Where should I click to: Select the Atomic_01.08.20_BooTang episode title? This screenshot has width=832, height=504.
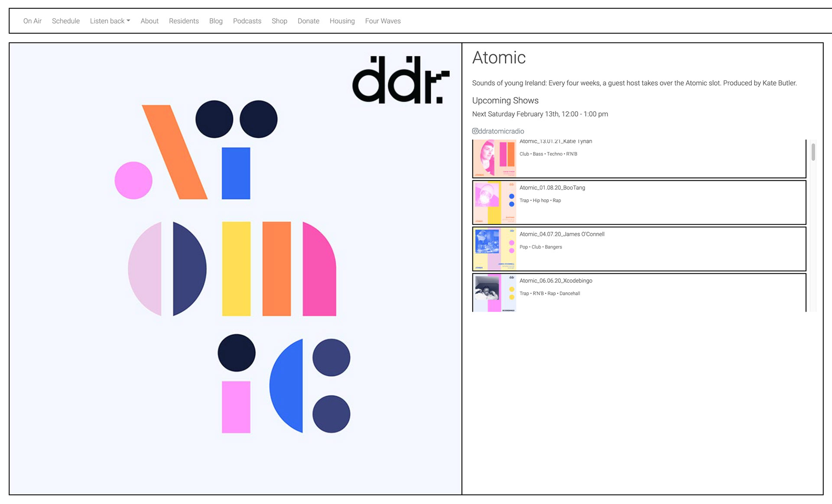point(552,187)
